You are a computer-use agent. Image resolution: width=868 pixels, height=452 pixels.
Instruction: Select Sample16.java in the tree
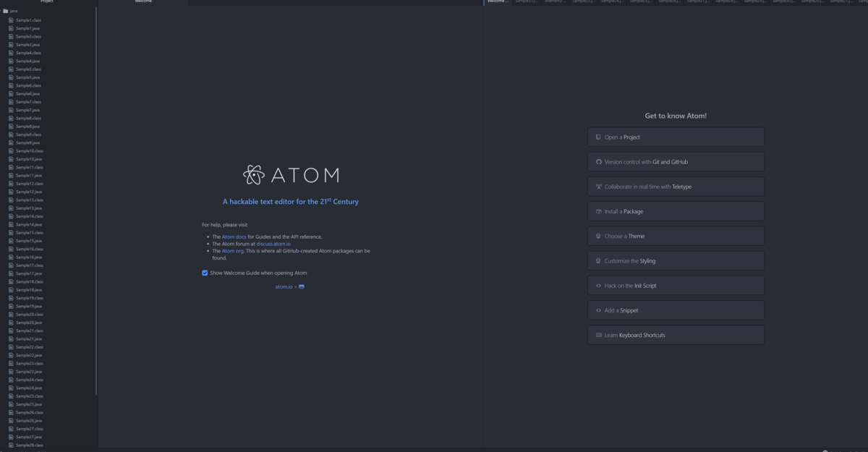(29, 257)
